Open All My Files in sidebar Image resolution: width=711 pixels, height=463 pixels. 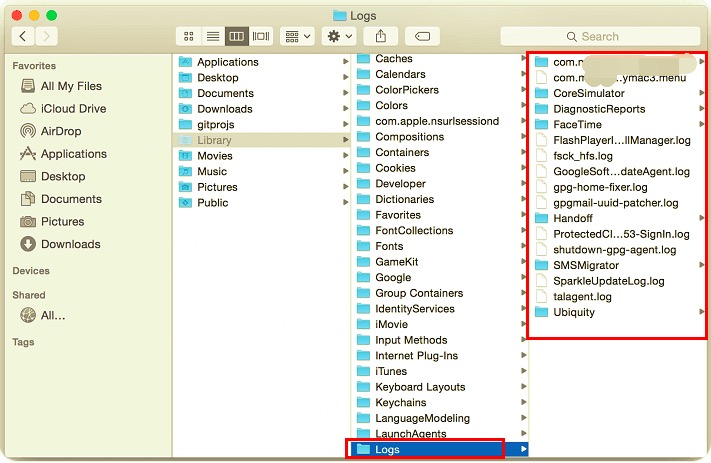click(x=61, y=86)
